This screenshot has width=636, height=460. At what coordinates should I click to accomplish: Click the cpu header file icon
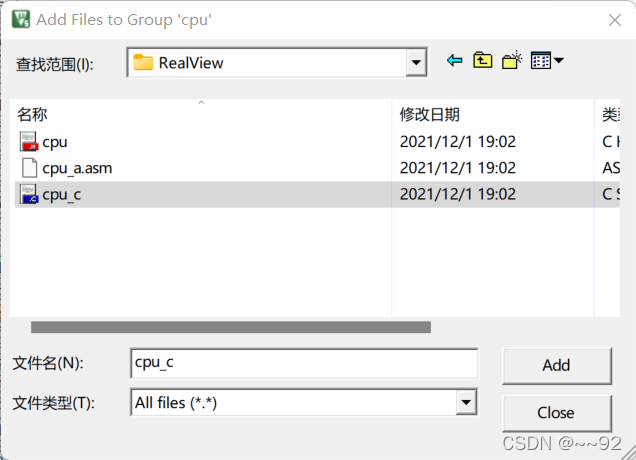29,142
